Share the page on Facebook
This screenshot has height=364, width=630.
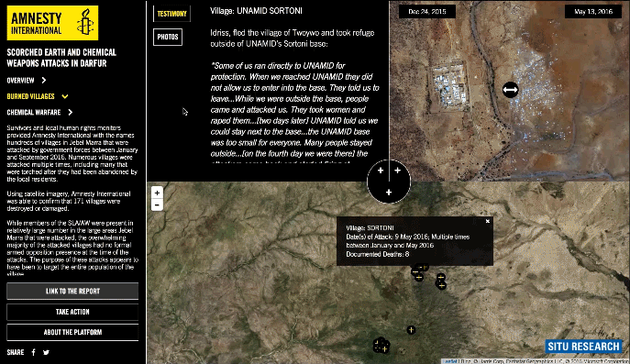33,352
